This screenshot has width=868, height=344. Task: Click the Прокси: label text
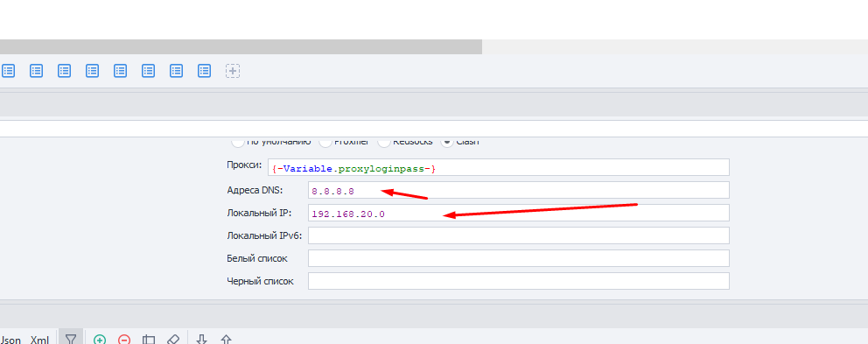tap(244, 165)
